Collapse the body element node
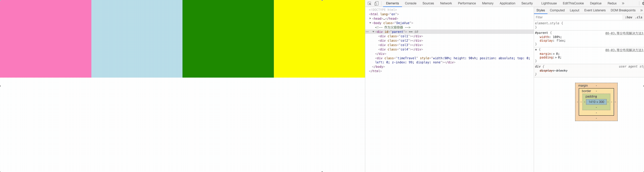Screen dimensions: 644x172 click(370, 23)
